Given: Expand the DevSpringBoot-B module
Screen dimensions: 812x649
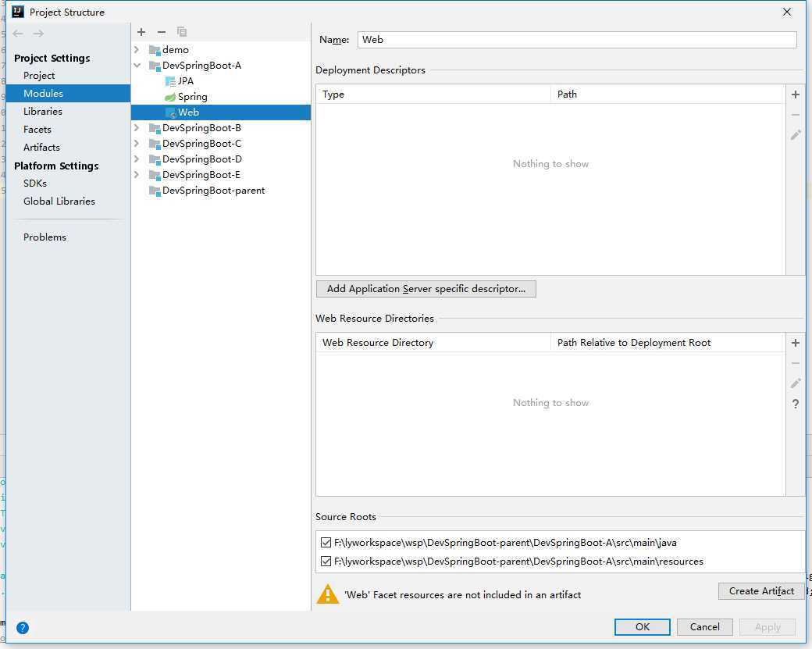Looking at the screenshot, I should pyautogui.click(x=137, y=127).
